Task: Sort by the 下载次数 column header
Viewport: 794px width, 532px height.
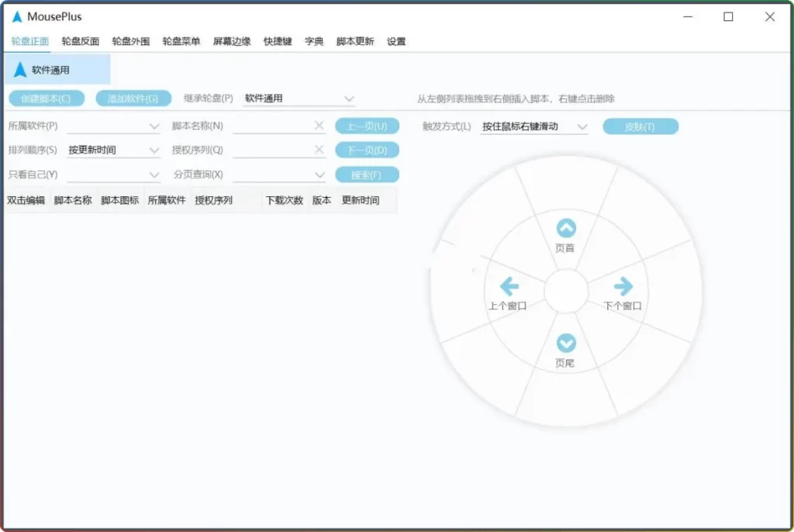Action: pyautogui.click(x=284, y=200)
